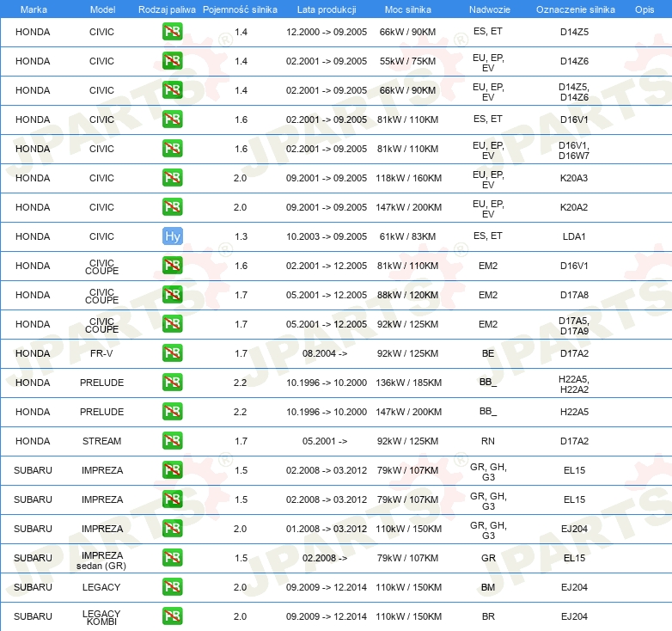672x631 pixels.
Task: Click petrol icon in Civic Coupe D17A5, D17A9 row
Action: (172, 324)
